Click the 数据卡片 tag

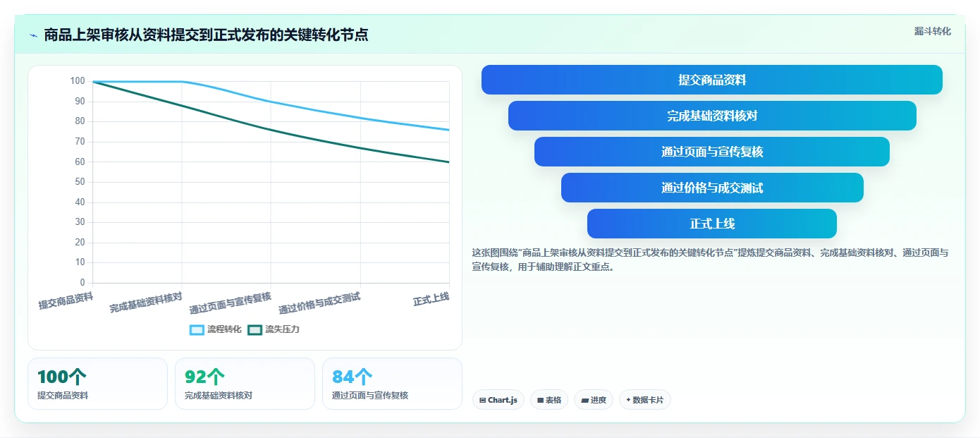click(x=645, y=400)
